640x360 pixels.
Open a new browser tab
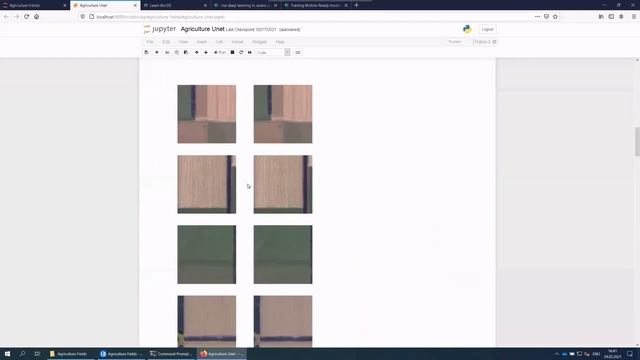click(x=356, y=5)
